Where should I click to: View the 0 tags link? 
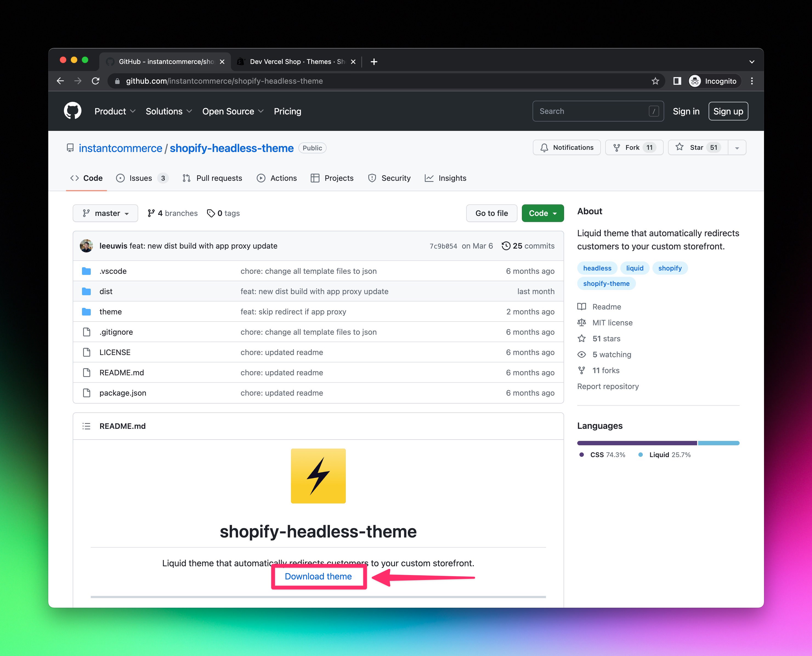point(223,213)
